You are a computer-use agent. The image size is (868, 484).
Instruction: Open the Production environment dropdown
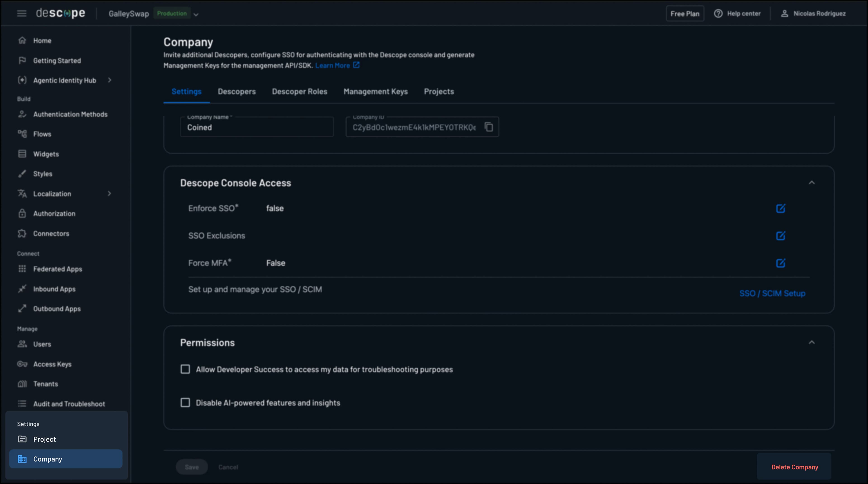pyautogui.click(x=196, y=14)
